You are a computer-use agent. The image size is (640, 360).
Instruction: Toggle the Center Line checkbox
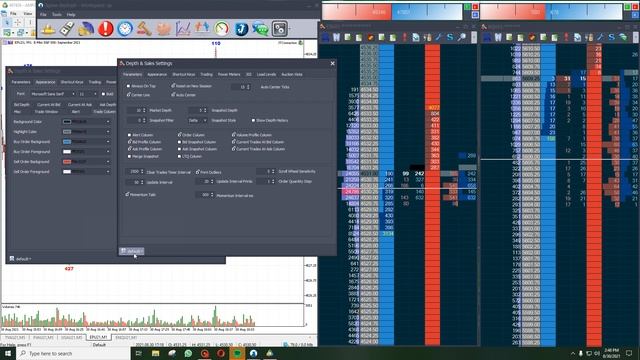click(129, 95)
